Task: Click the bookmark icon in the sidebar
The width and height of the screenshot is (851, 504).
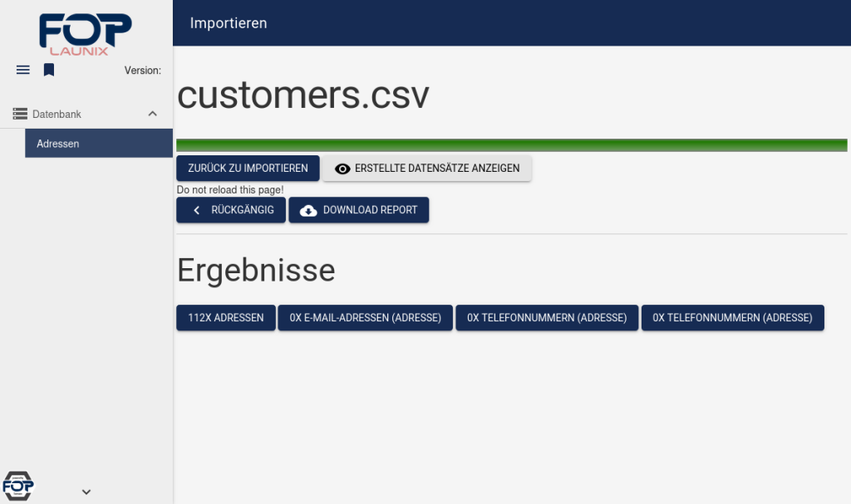Action: click(x=48, y=70)
